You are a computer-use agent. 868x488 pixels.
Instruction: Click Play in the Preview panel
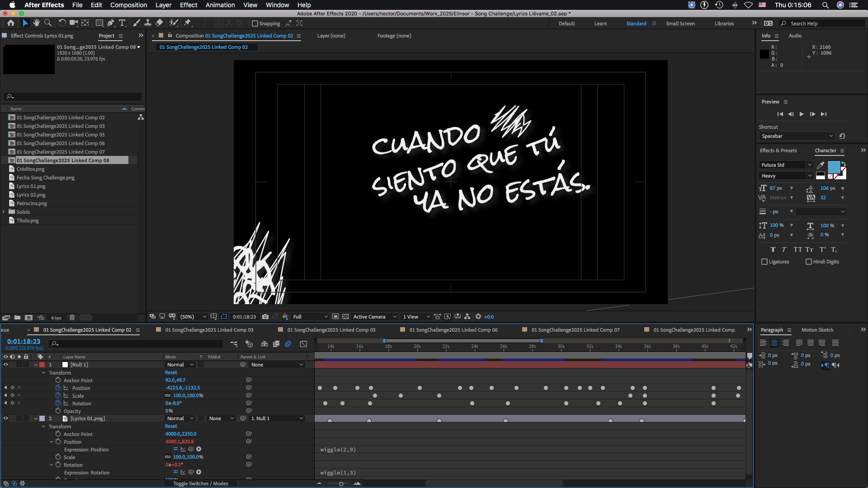point(802,114)
